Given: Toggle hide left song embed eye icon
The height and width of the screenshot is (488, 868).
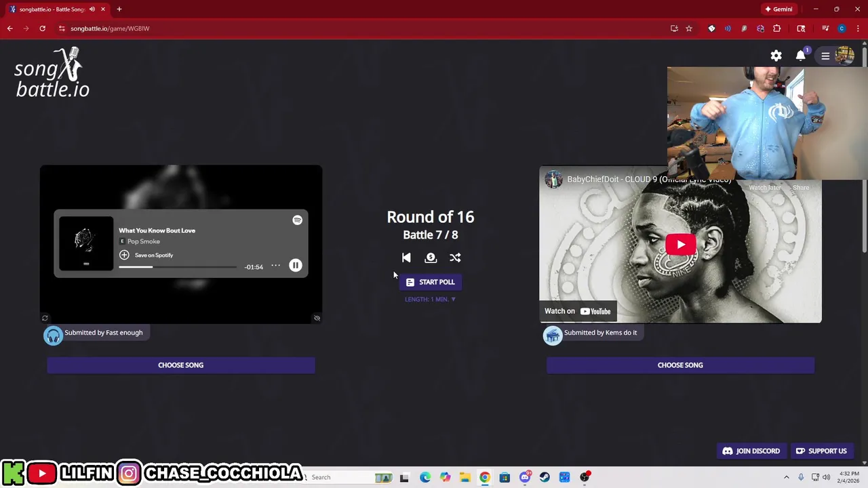Looking at the screenshot, I should coord(317,318).
